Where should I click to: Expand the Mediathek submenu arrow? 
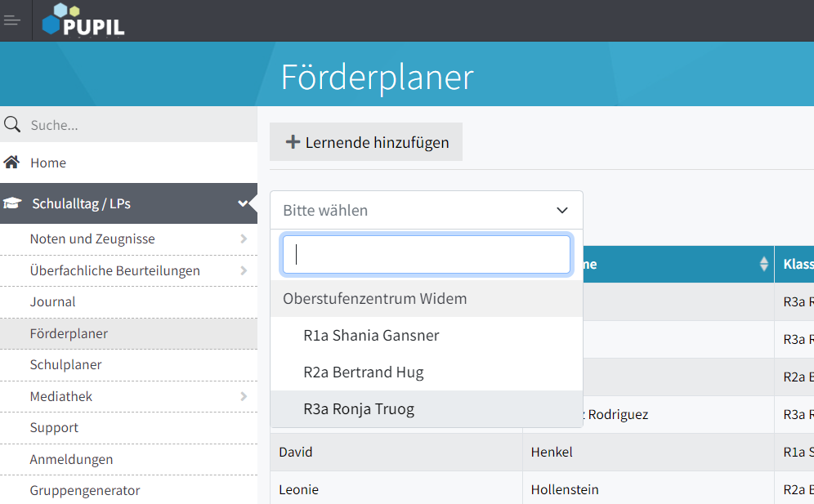(x=244, y=397)
